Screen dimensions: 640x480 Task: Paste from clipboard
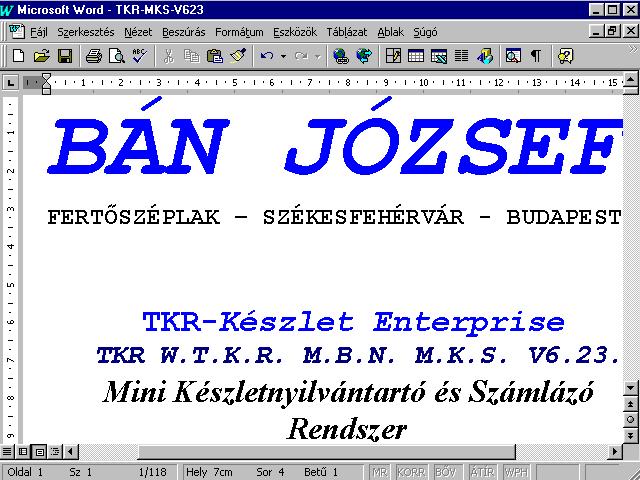[x=215, y=56]
